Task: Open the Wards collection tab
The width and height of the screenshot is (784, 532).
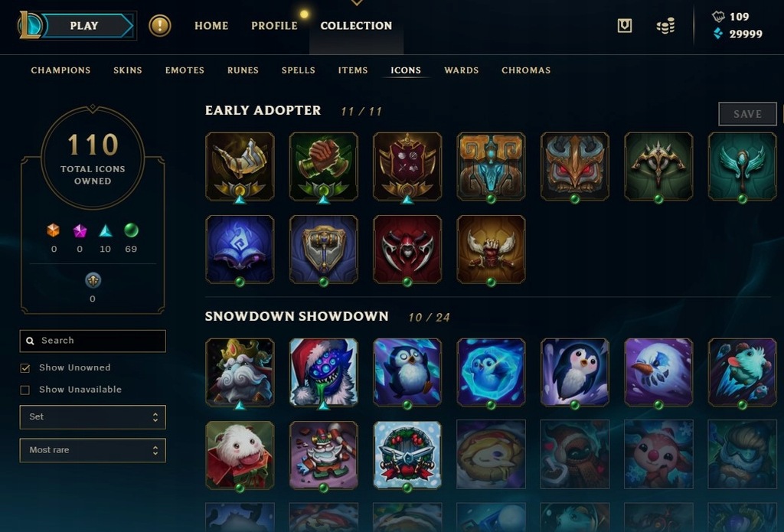Action: coord(462,70)
